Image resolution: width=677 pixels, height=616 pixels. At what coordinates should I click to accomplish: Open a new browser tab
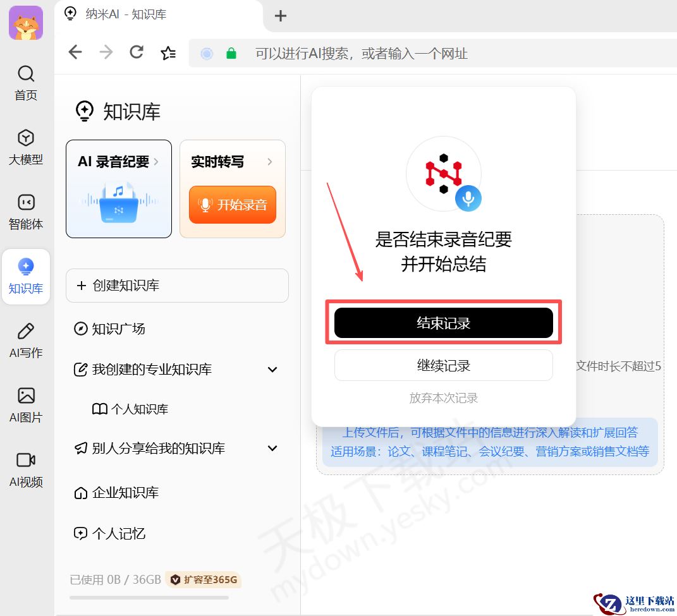[280, 16]
